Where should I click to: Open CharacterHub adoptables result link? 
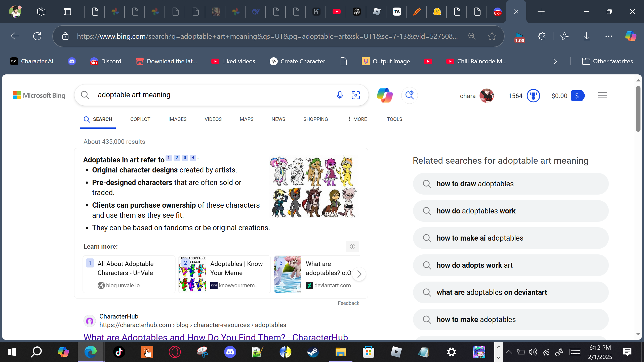(216, 337)
